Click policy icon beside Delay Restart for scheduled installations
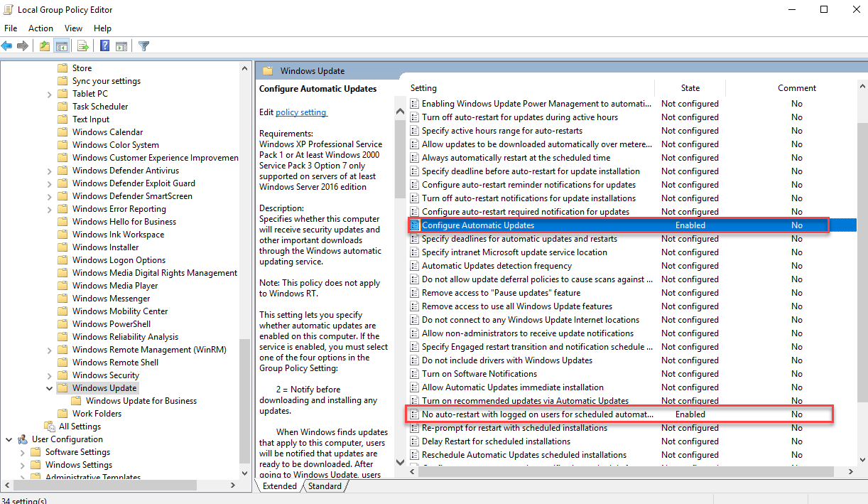The image size is (868, 504). (x=415, y=441)
